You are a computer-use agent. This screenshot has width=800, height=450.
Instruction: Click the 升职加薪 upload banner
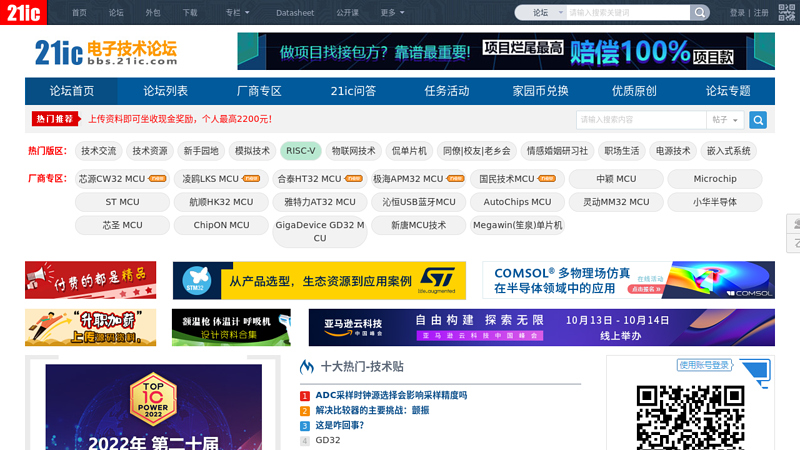(90, 328)
